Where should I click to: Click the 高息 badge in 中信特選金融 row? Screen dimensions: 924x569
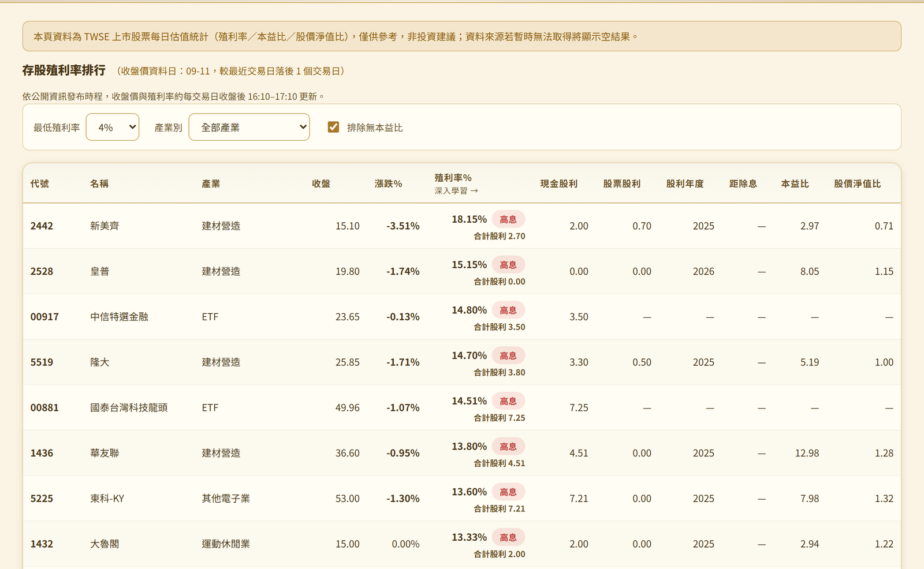click(x=508, y=310)
